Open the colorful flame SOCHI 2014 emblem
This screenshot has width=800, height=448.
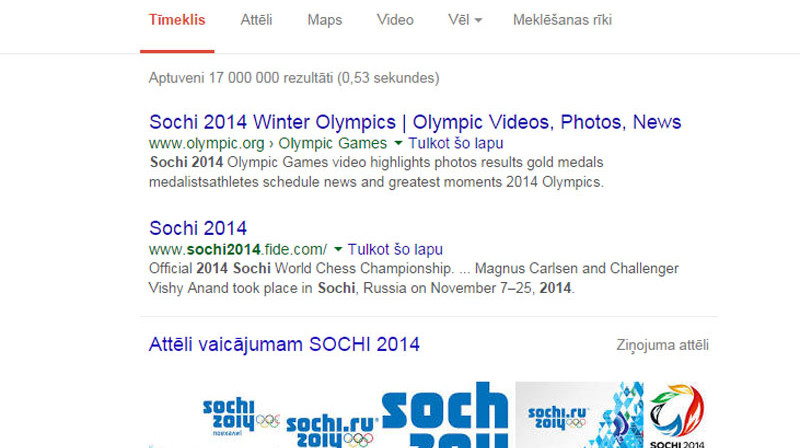[677, 416]
